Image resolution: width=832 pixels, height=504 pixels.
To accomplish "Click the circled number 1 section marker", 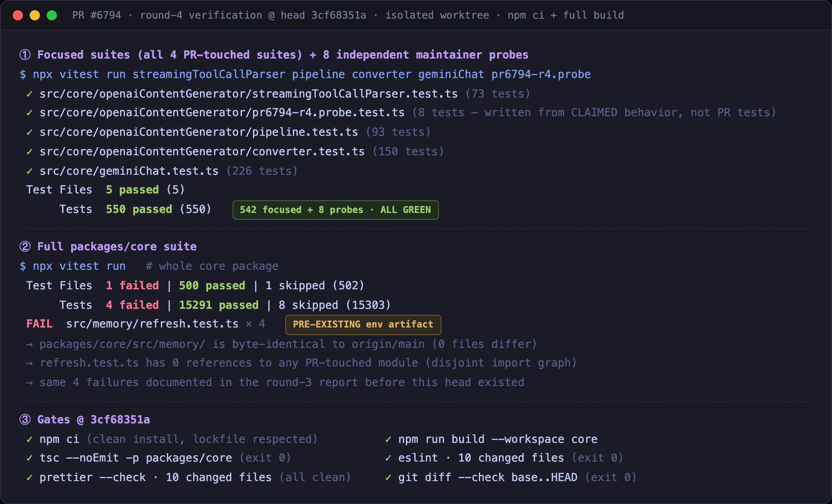I will point(25,55).
